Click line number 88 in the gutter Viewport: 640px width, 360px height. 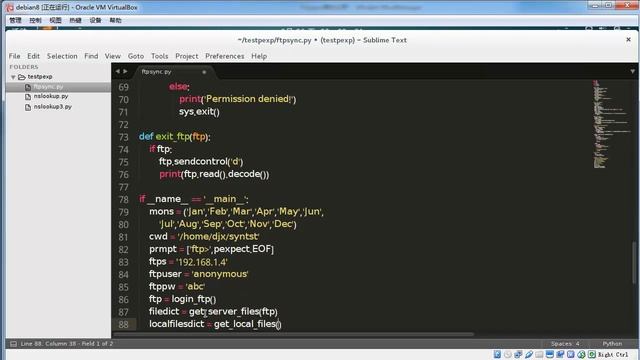point(123,324)
